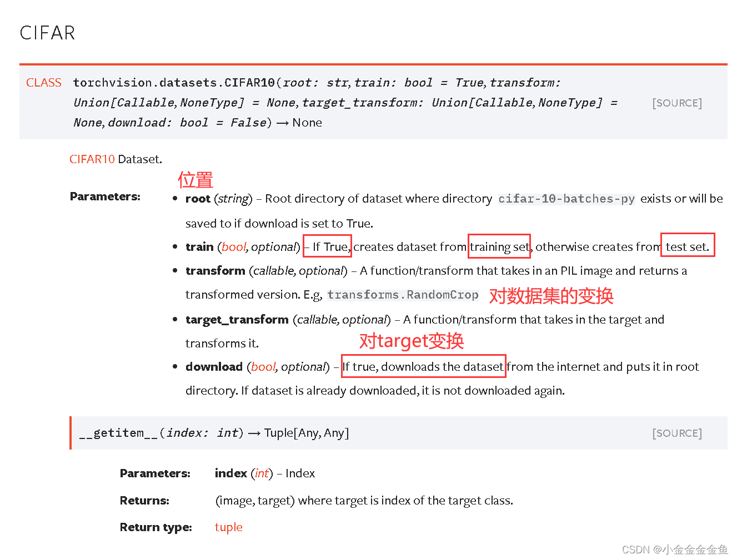Click the CIFAR page heading

47,33
